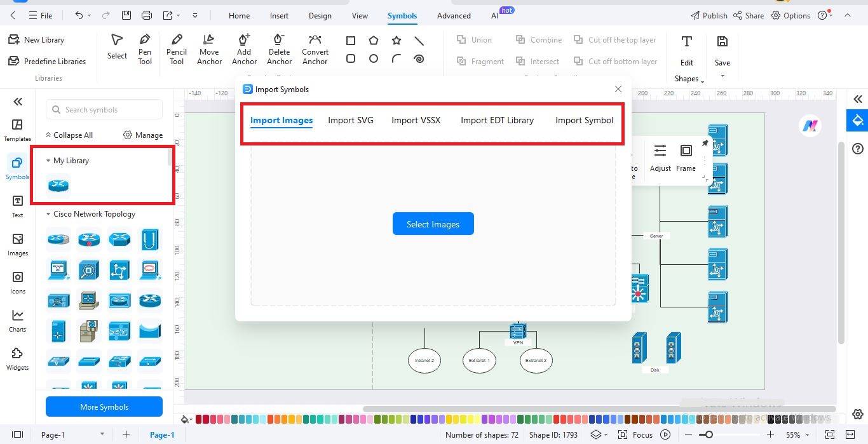Click the More Symbols button
The width and height of the screenshot is (868, 444).
104,407
